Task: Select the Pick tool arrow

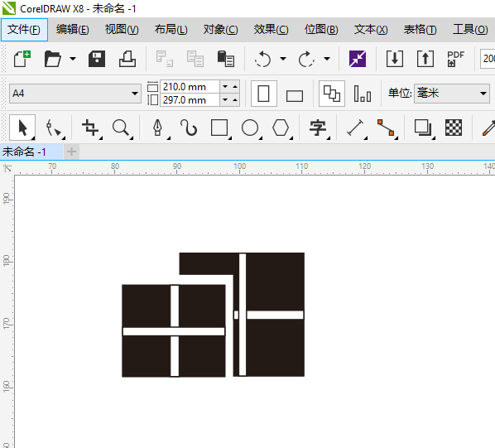Action: click(22, 128)
